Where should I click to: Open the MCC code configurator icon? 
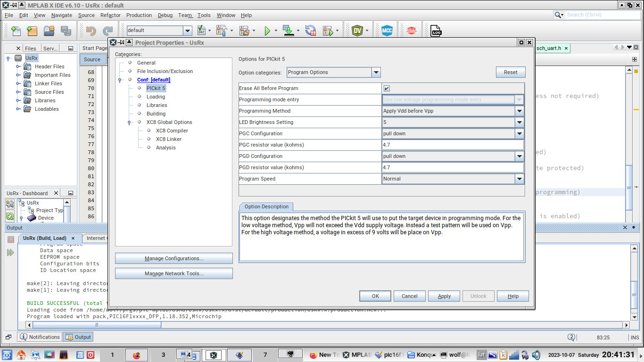387,31
